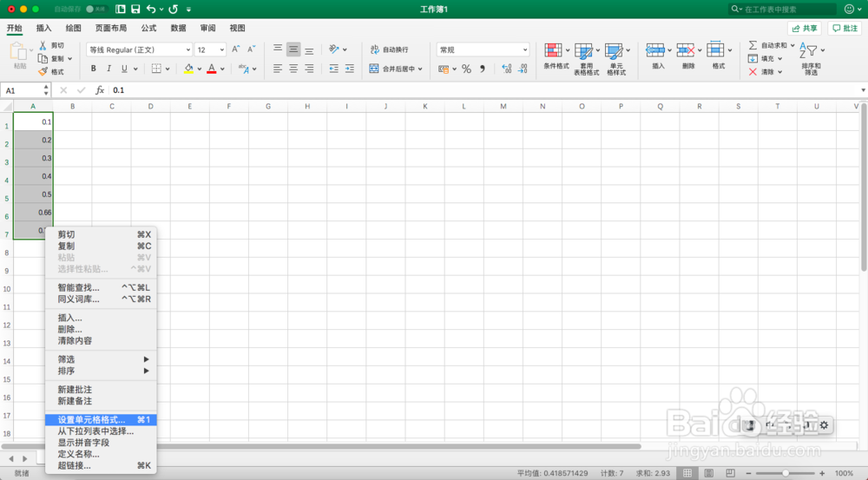Decrease decimal places icon

pyautogui.click(x=523, y=69)
